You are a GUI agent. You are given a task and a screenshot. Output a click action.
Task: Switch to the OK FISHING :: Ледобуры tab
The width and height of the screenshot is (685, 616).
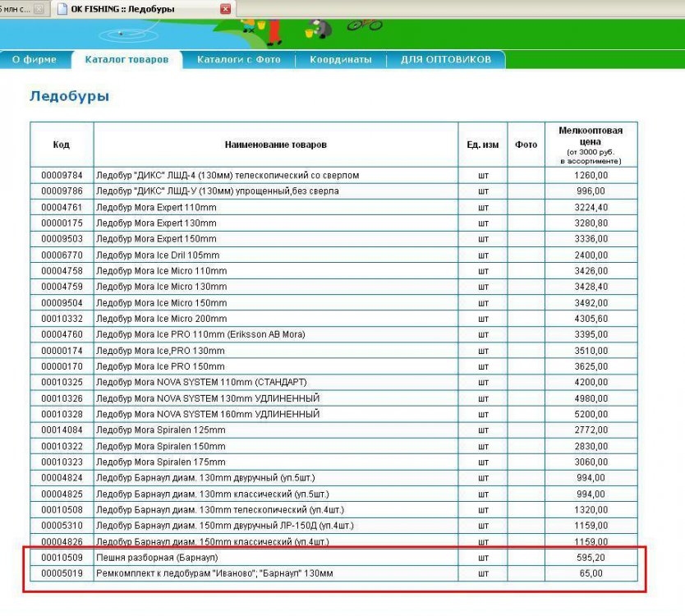[144, 9]
